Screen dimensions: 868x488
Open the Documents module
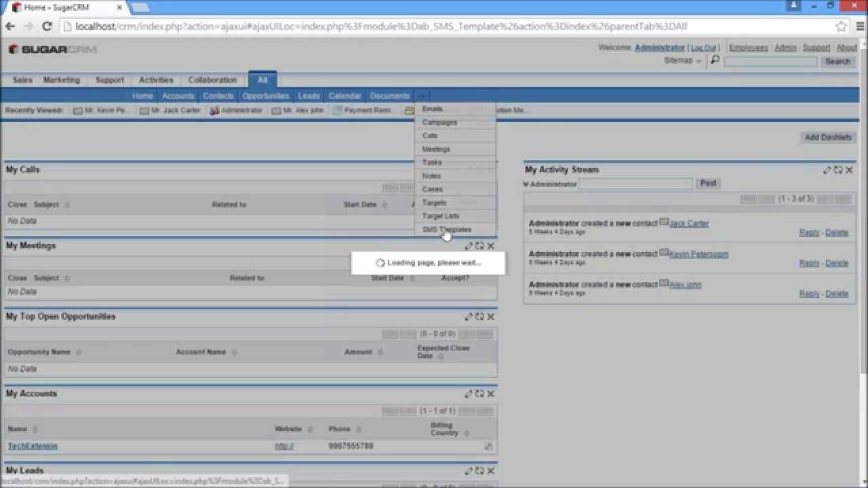(x=390, y=96)
